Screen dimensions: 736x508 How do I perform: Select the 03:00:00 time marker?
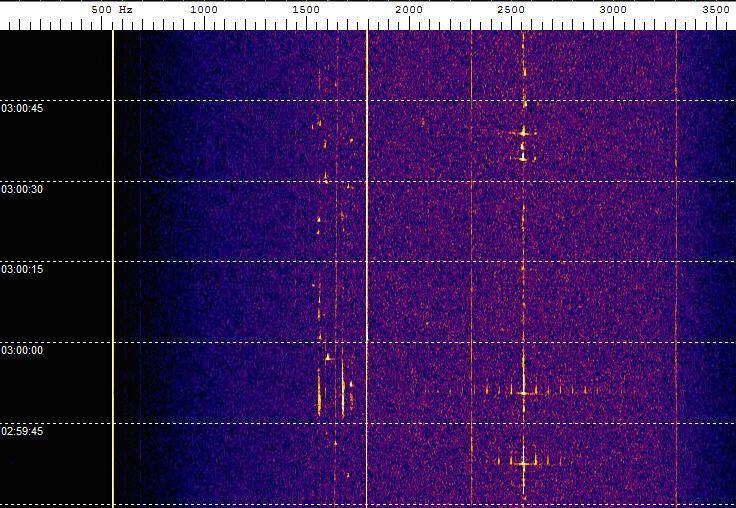22,351
